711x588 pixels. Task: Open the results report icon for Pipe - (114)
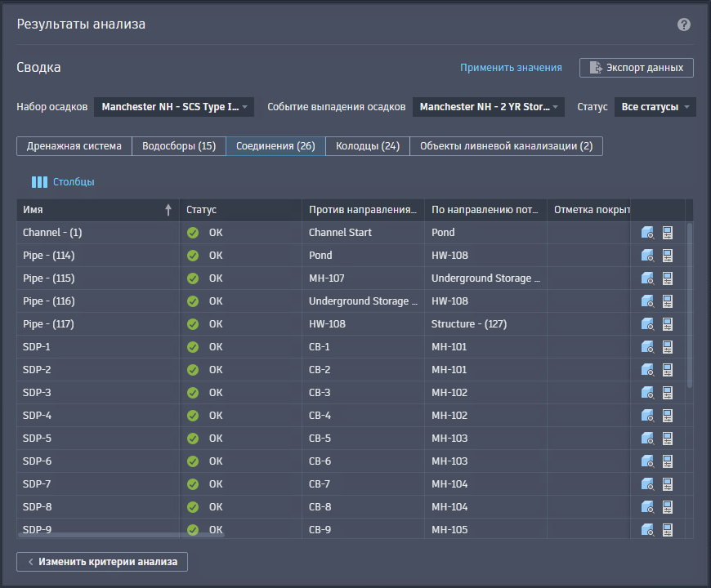[668, 256]
